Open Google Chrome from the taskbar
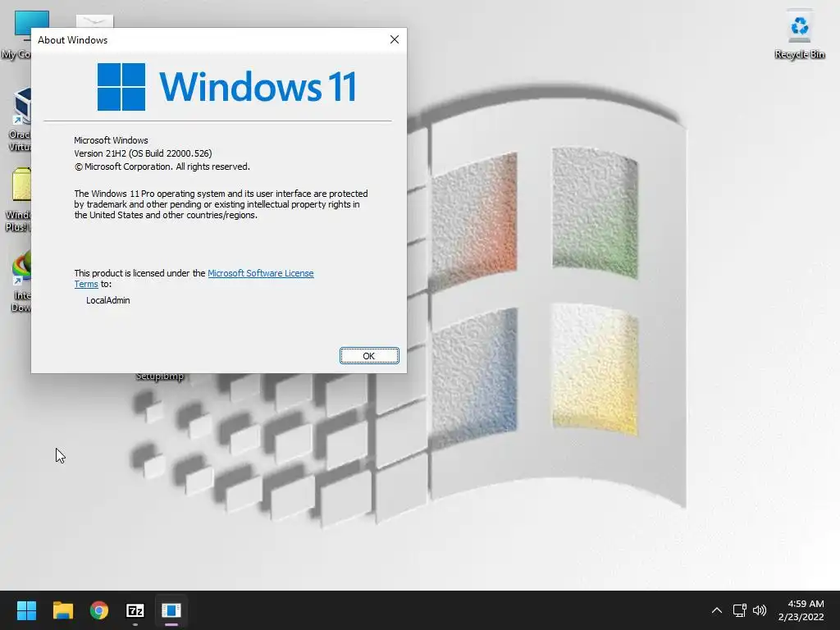Screen dimensions: 840x630 point(99,610)
